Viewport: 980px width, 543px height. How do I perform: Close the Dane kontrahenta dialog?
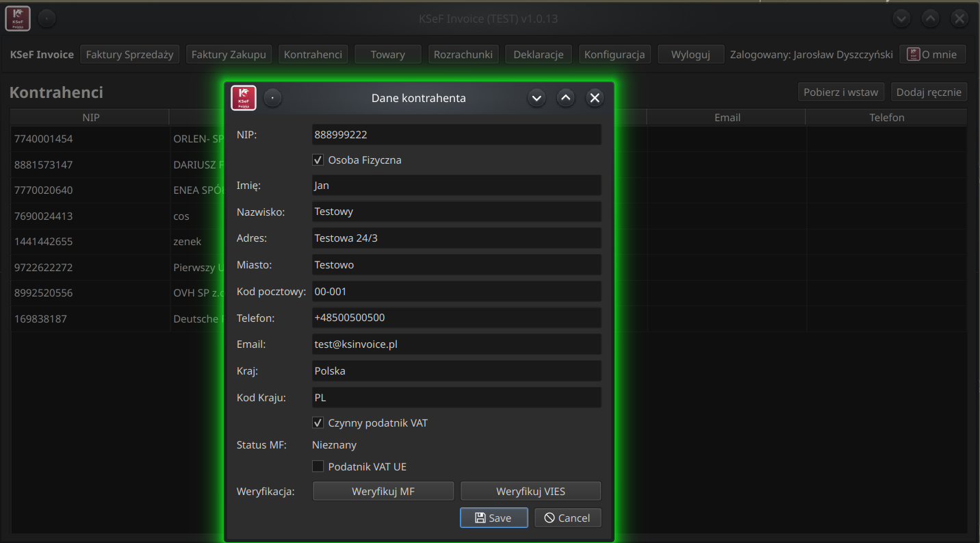(x=595, y=98)
